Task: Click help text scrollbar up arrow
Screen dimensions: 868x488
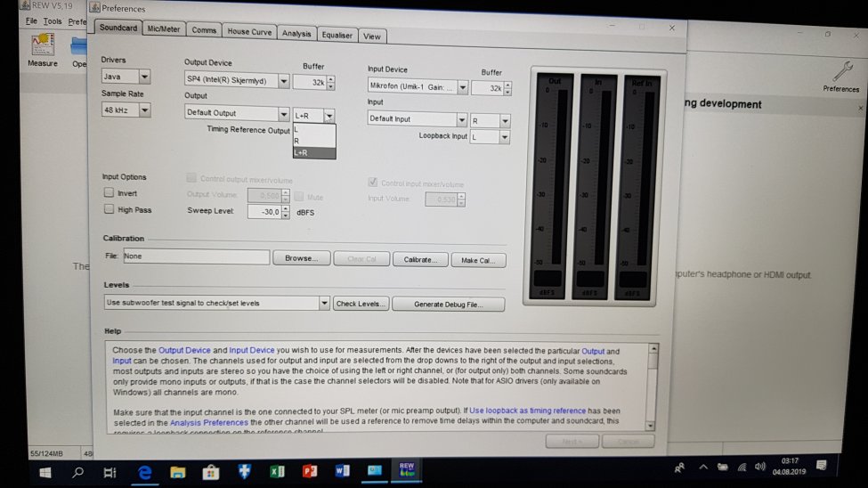Action: click(x=653, y=348)
